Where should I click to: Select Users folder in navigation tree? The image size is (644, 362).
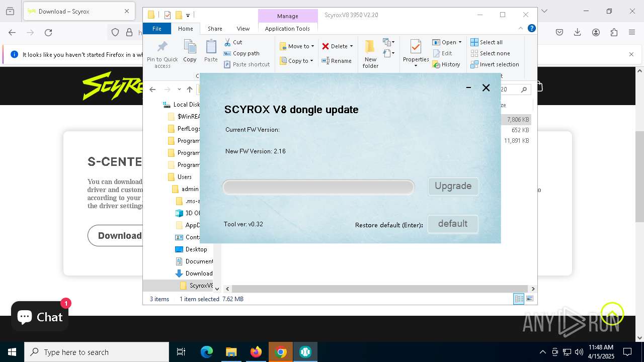point(184,177)
